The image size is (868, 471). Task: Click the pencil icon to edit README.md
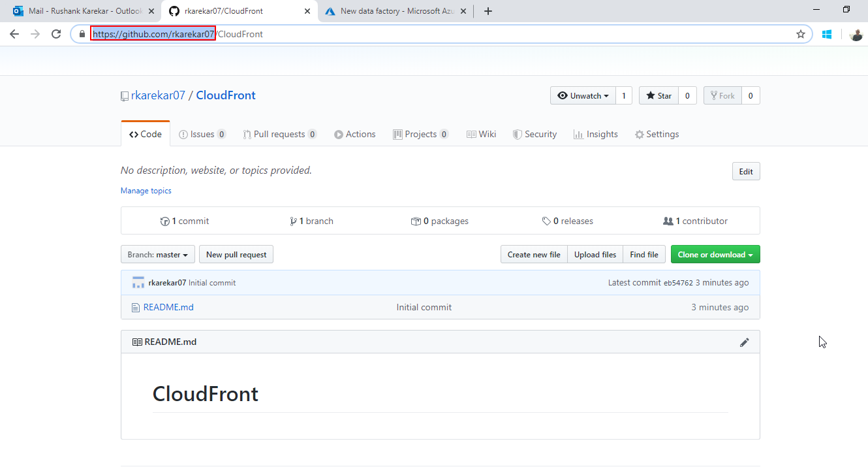[x=745, y=342]
